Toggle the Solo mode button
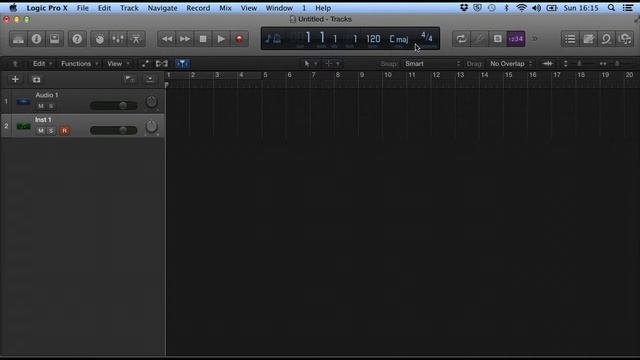The height and width of the screenshot is (360, 640). point(498,39)
